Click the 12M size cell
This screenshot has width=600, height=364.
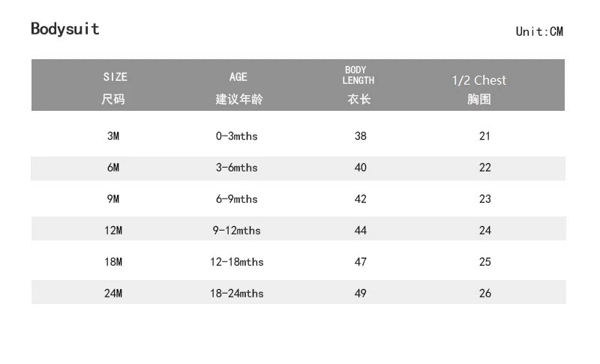click(113, 231)
